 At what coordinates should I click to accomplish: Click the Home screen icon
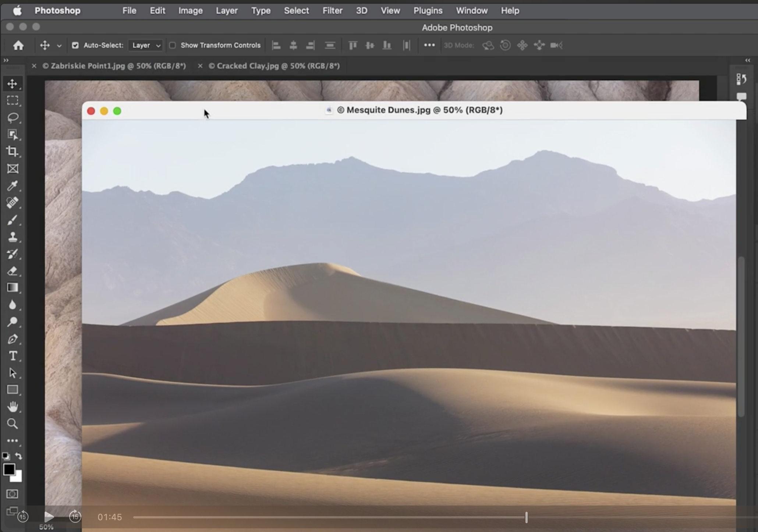click(x=18, y=45)
